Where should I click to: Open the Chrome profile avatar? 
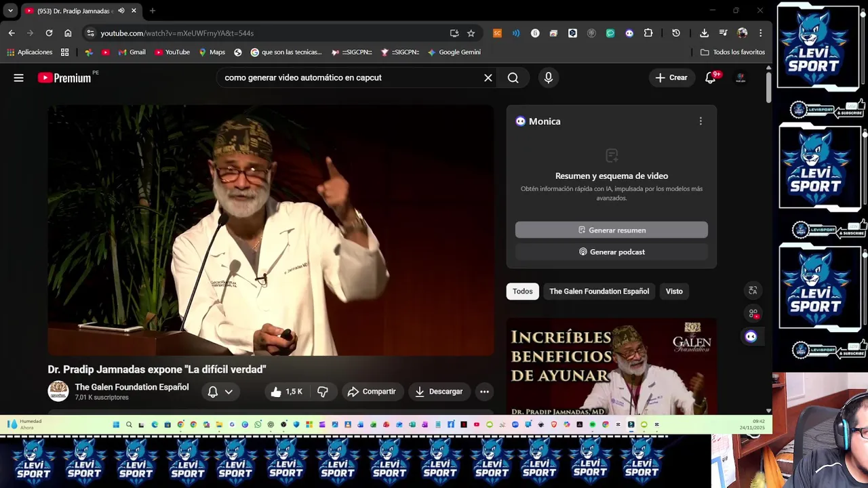(x=742, y=33)
